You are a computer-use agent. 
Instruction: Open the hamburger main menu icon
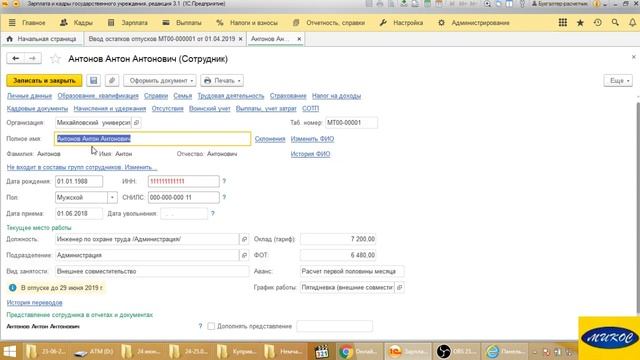(x=12, y=23)
